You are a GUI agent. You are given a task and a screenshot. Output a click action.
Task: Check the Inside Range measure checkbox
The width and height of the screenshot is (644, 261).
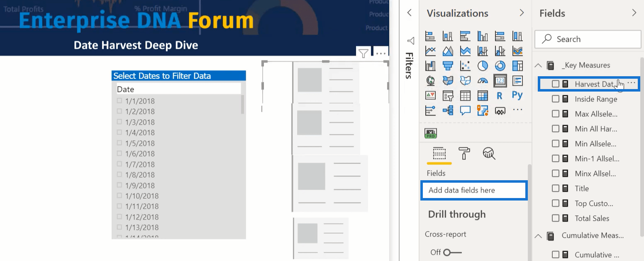(556, 99)
